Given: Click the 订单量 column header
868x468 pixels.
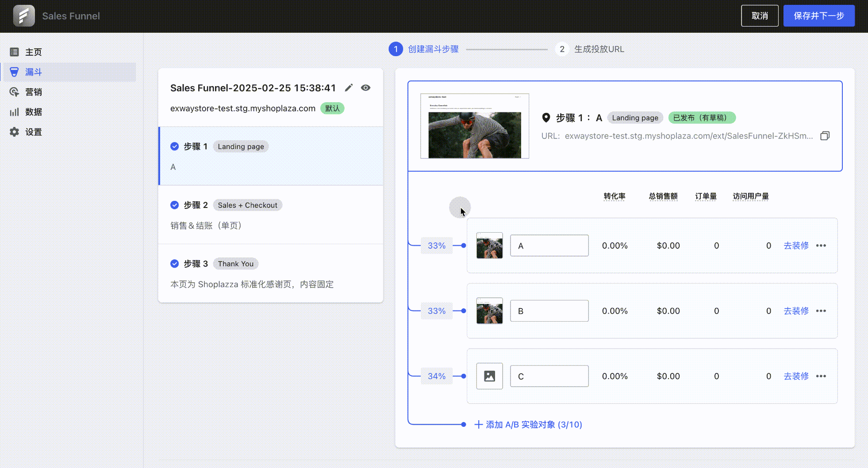Looking at the screenshot, I should [x=706, y=196].
